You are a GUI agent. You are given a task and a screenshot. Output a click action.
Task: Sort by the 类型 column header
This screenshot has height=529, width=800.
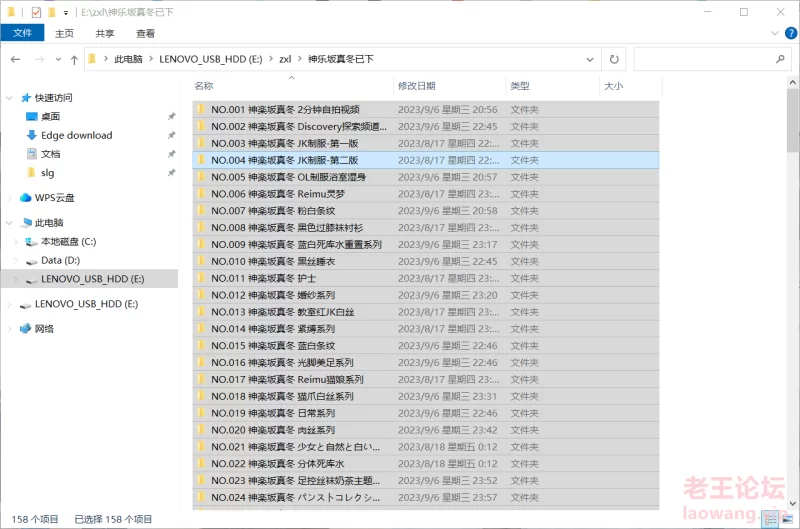(553, 86)
